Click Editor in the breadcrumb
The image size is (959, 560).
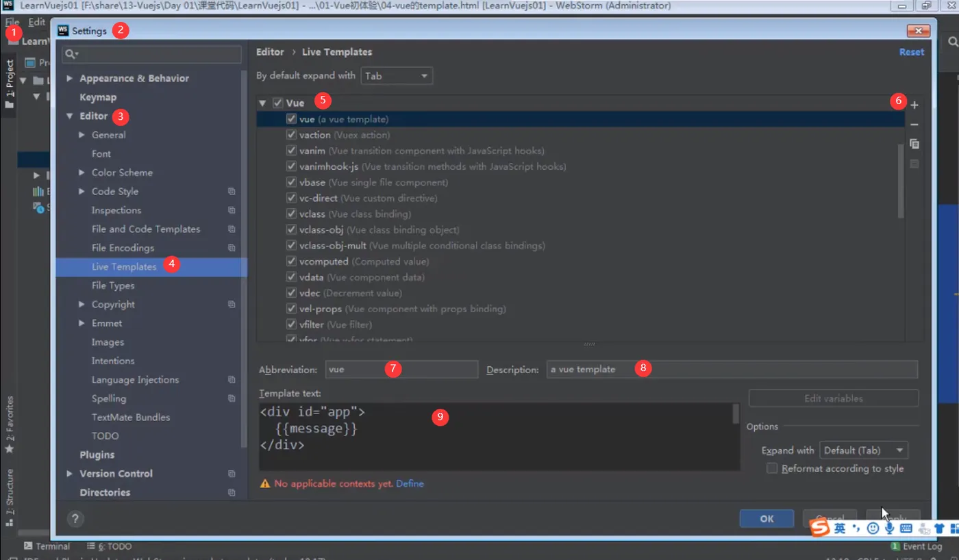point(270,52)
